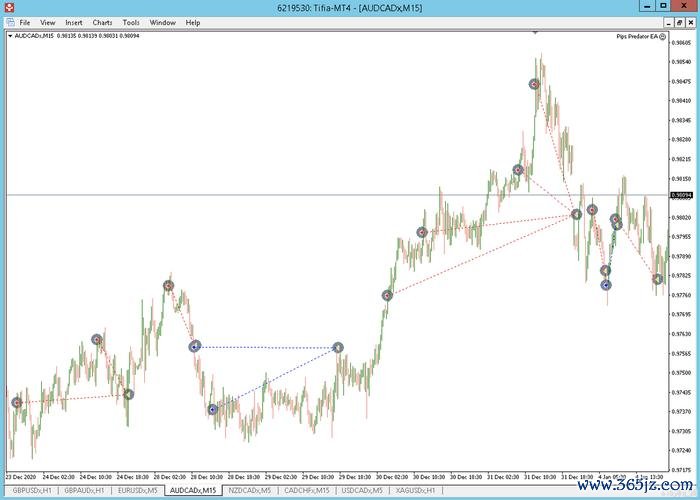Switch to the GBPUSDx,H1 chart tab

[x=32, y=490]
